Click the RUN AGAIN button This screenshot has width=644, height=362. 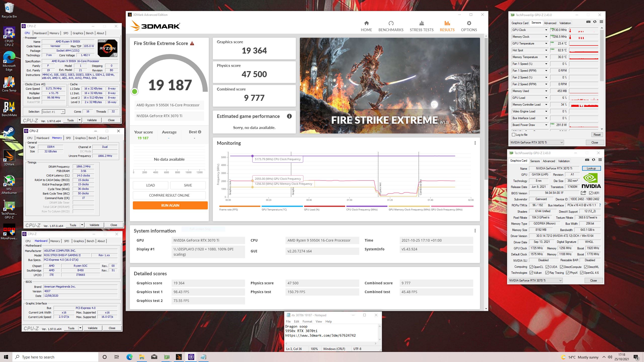click(170, 205)
